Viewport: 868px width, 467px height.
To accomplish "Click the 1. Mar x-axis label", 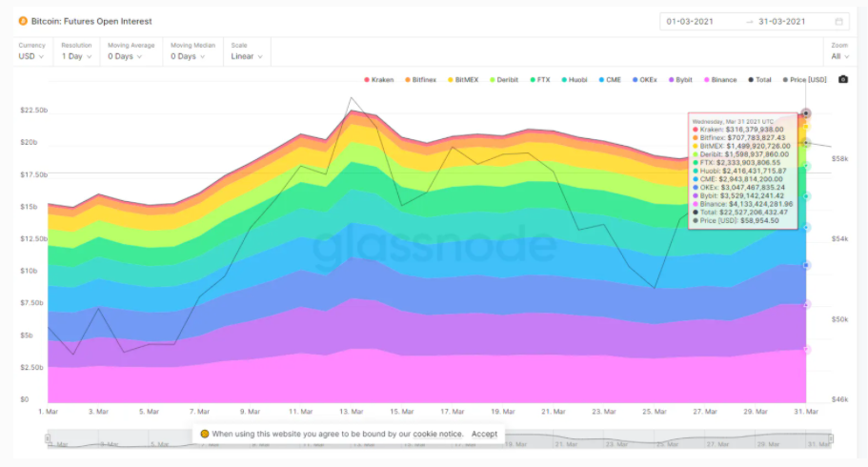I will click(49, 412).
